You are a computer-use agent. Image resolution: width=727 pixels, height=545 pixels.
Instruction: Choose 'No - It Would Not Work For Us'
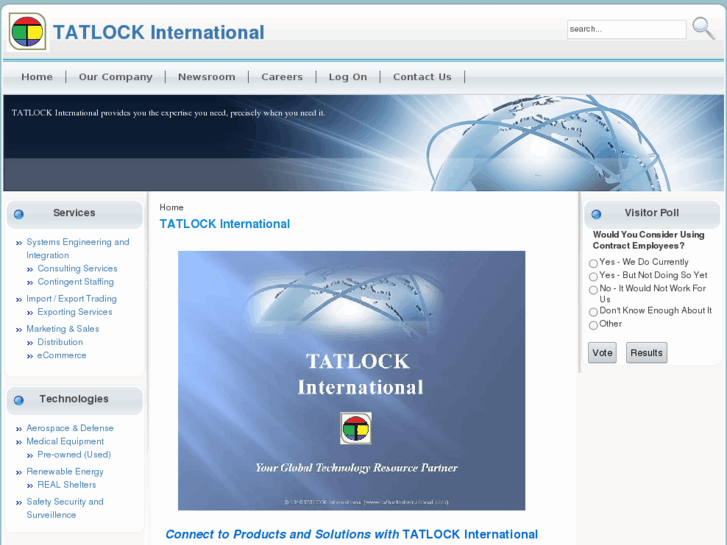point(593,290)
